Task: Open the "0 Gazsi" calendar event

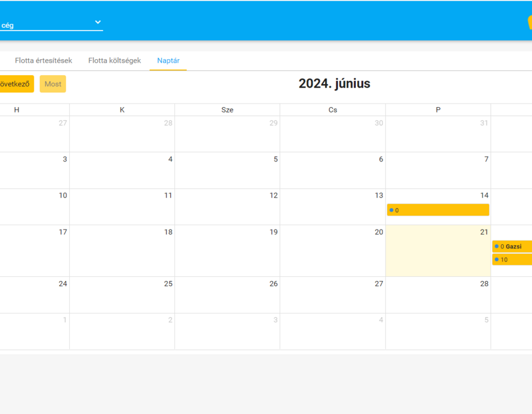Action: click(512, 247)
